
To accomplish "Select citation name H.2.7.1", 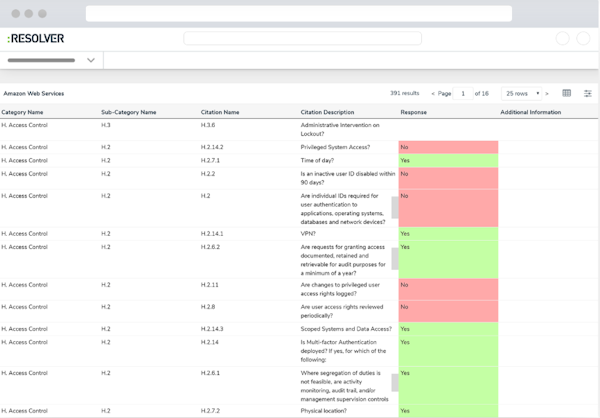I will point(210,160).
